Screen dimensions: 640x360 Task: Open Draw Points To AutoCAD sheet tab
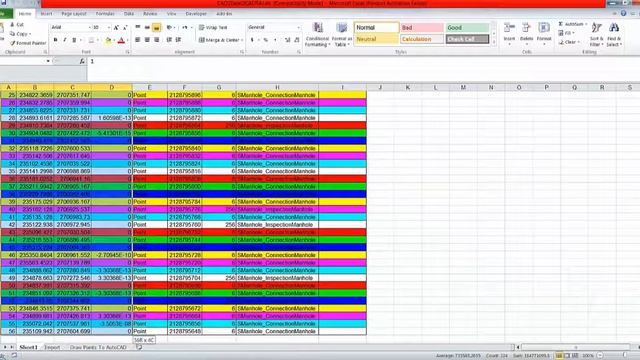point(98,347)
